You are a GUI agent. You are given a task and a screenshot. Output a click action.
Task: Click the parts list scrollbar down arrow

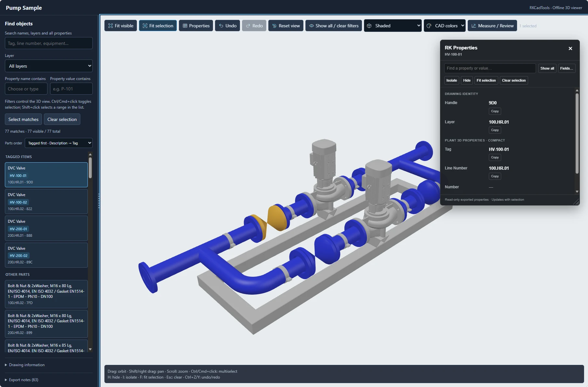[x=90, y=349]
